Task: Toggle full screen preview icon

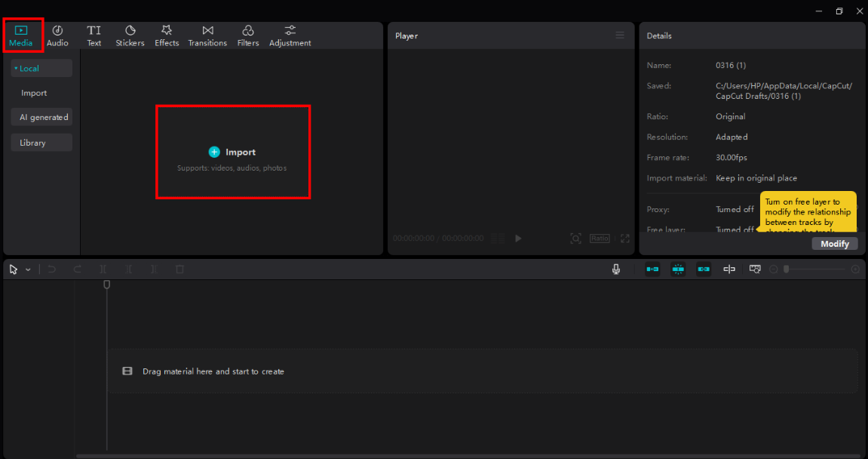Action: (625, 239)
